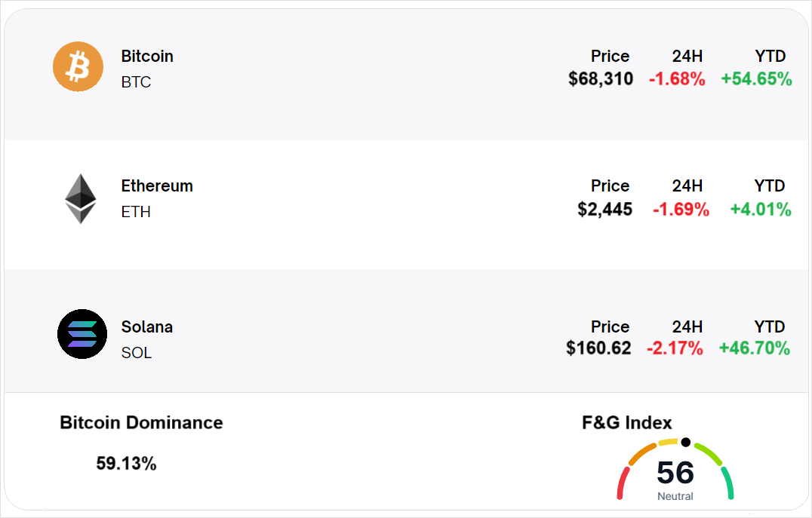Click the orange Bitcoin logo icon

point(78,66)
